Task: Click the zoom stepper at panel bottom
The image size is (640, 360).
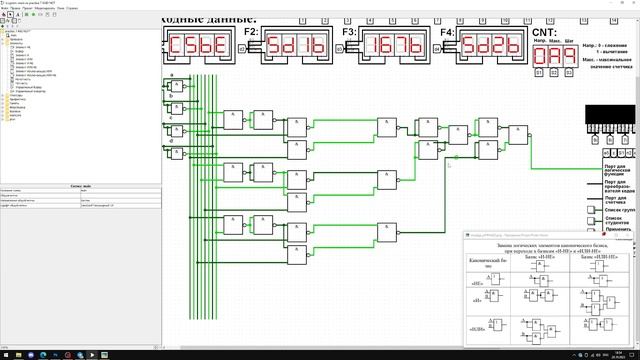Action: (156, 347)
